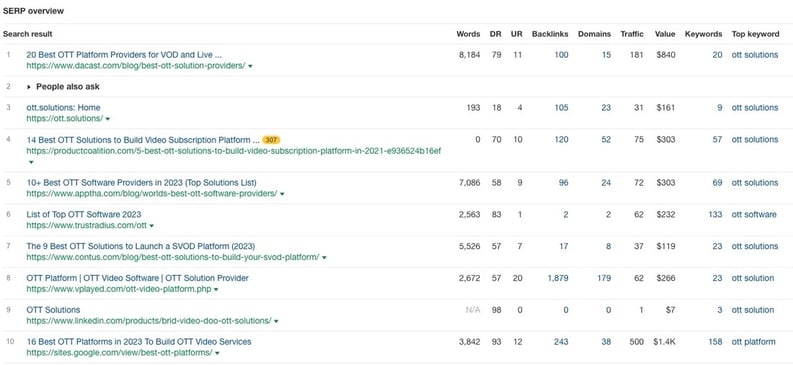Open 'OTT Platform | OTT Video Software' title
Viewport: 793px width, 365px height.
click(138, 278)
